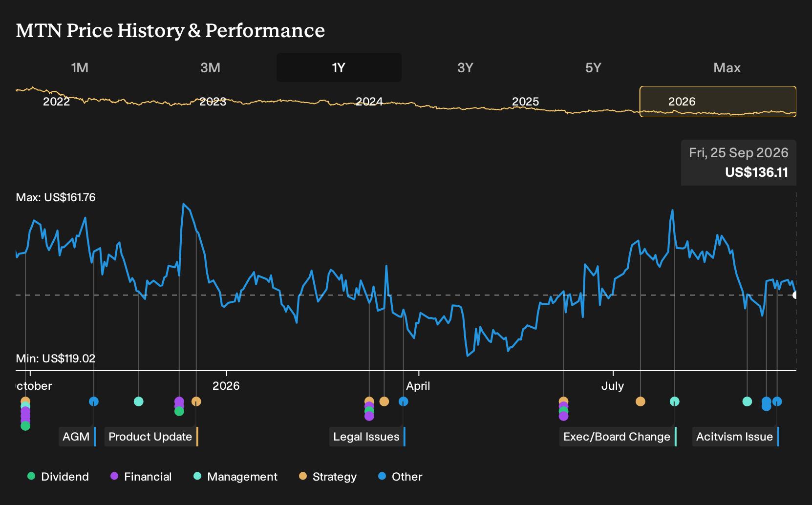The height and width of the screenshot is (505, 812).
Task: Click the blue Other dot below April
Action: click(403, 401)
